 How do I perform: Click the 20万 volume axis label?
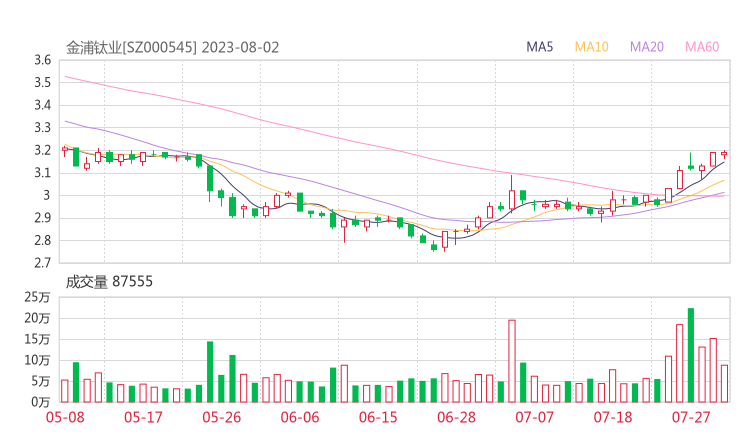click(37, 318)
